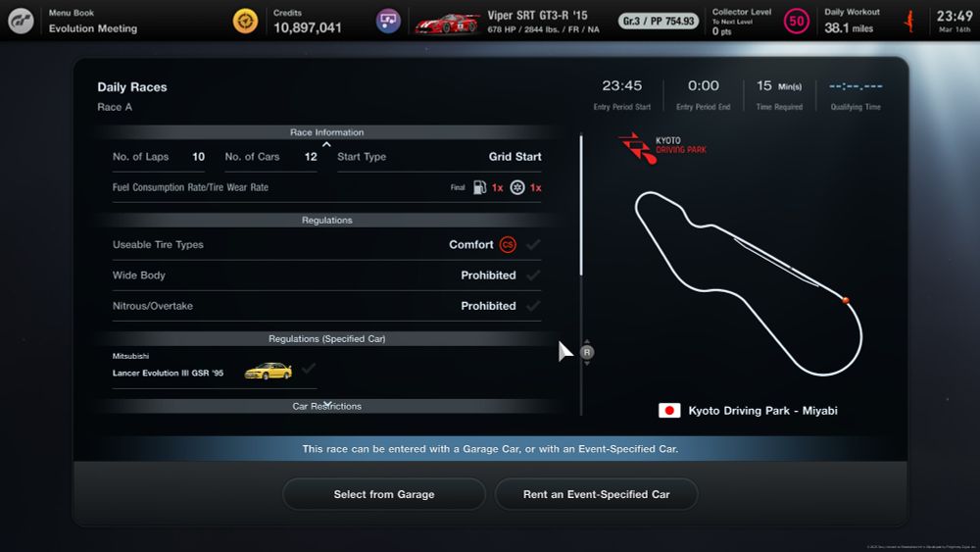This screenshot has height=552, width=980.
Task: Click the Race A subtitle
Action: 115,107
